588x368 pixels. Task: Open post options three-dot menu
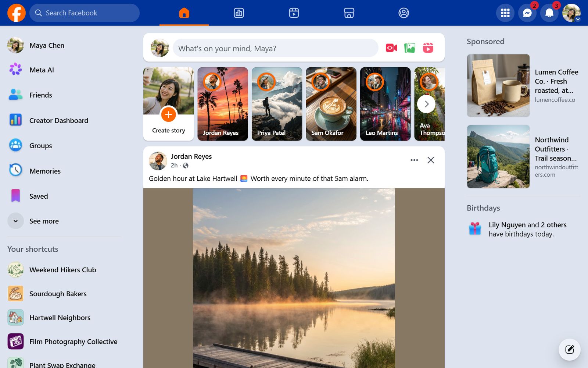pos(414,160)
